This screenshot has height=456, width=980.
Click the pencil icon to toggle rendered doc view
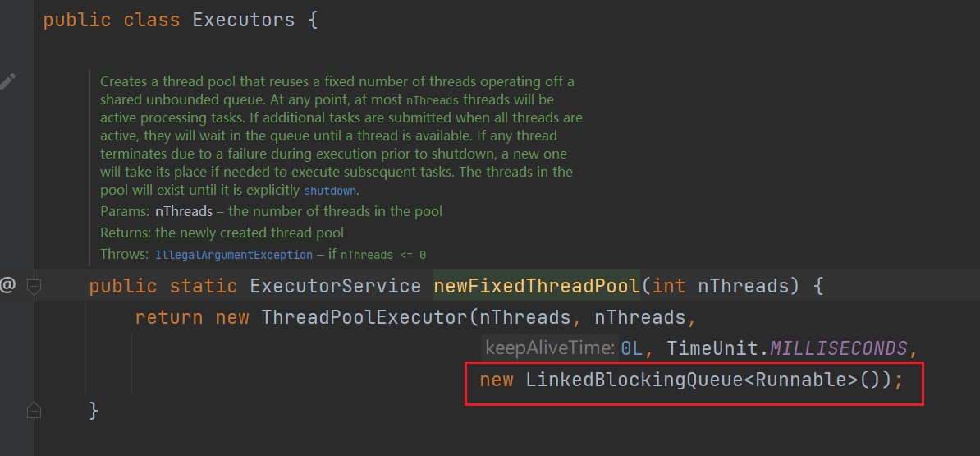tap(7, 81)
